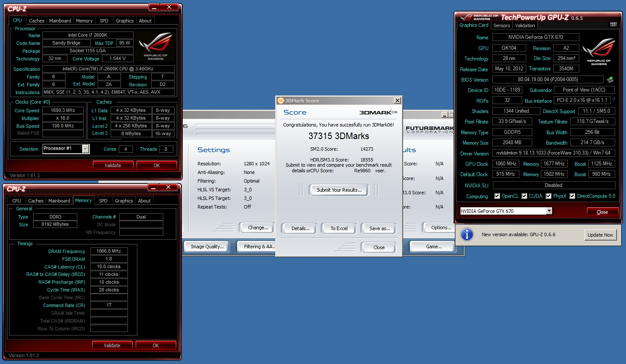626x364 pixels.
Task: Click Validate in top CPU-Z window
Action: tap(113, 165)
